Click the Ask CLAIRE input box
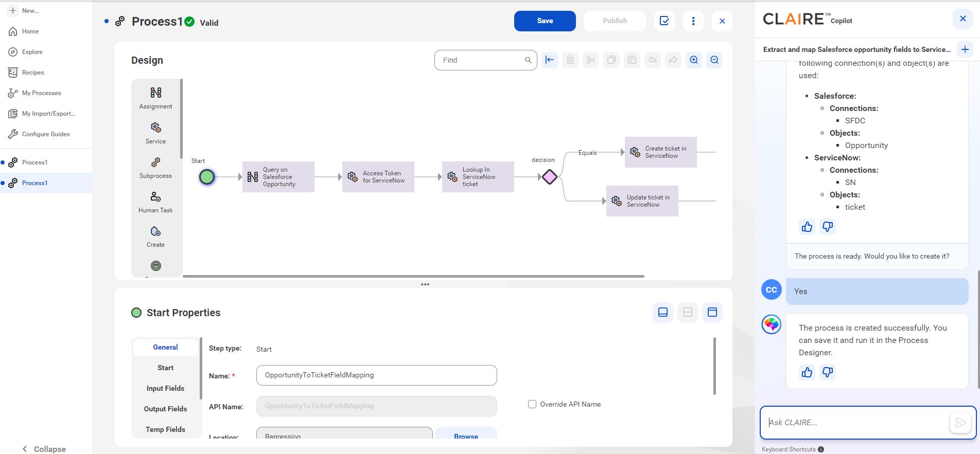The height and width of the screenshot is (454, 980). [854, 423]
